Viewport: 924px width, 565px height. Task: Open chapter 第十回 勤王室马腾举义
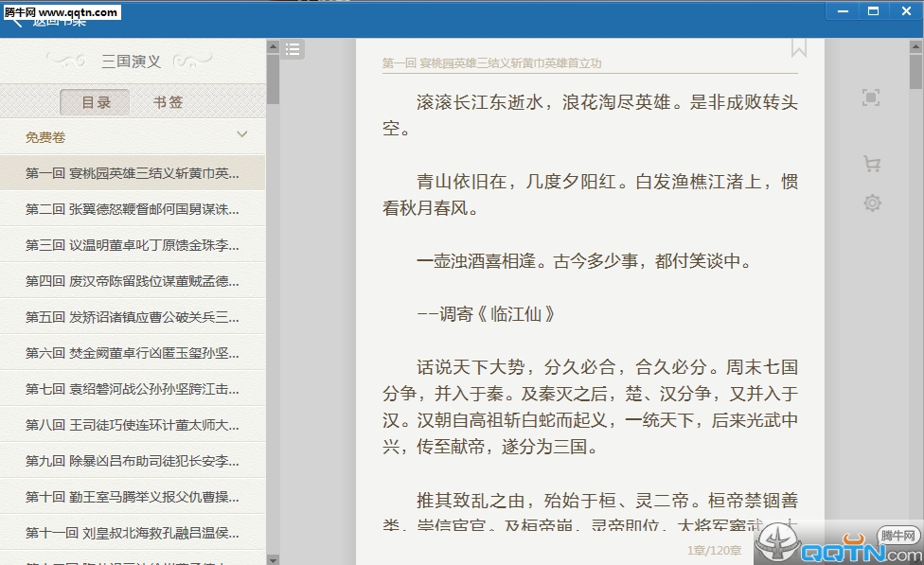coord(133,497)
